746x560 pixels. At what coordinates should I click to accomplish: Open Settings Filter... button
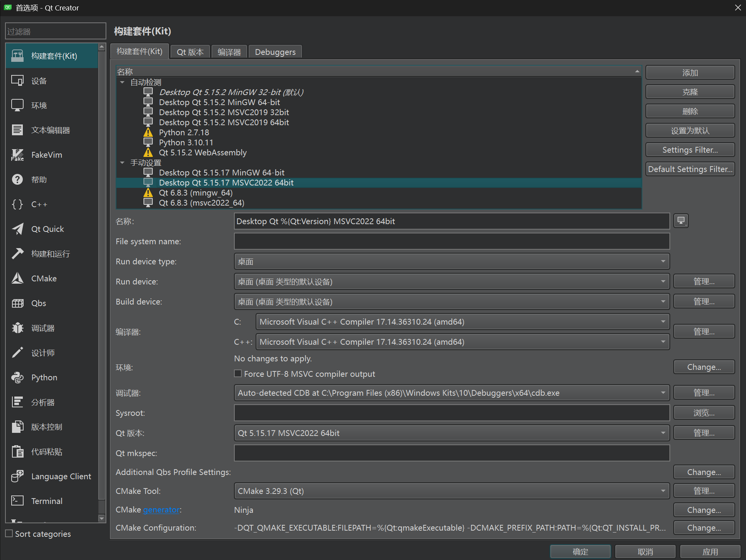[690, 150]
